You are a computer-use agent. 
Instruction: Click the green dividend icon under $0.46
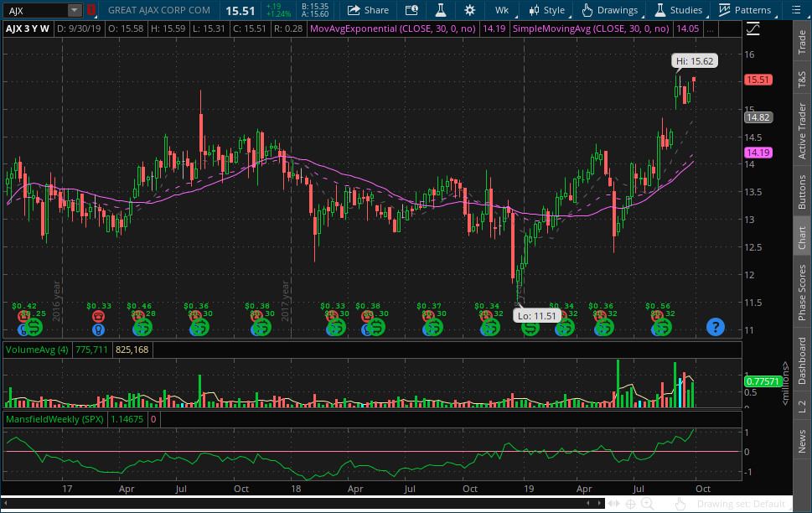point(142,328)
